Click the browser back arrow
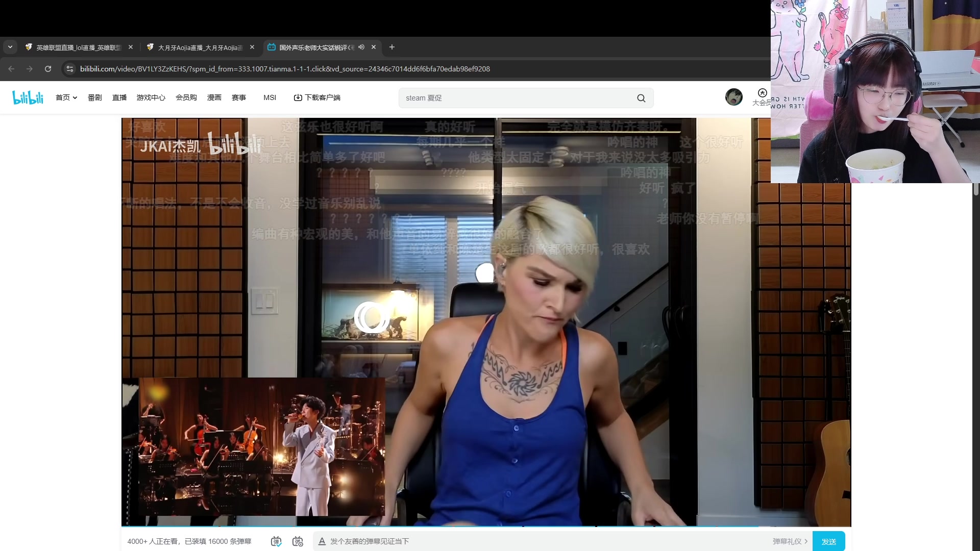 11,69
